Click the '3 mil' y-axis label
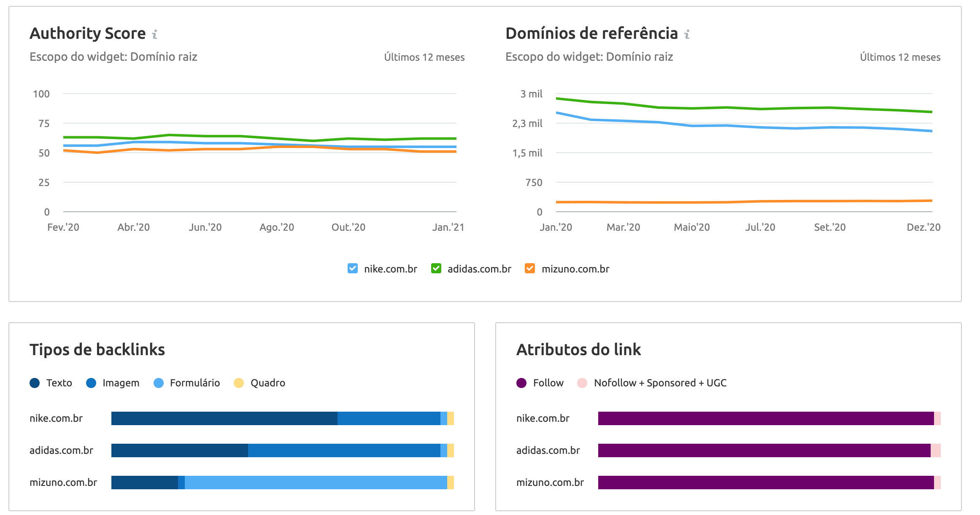 pyautogui.click(x=531, y=94)
